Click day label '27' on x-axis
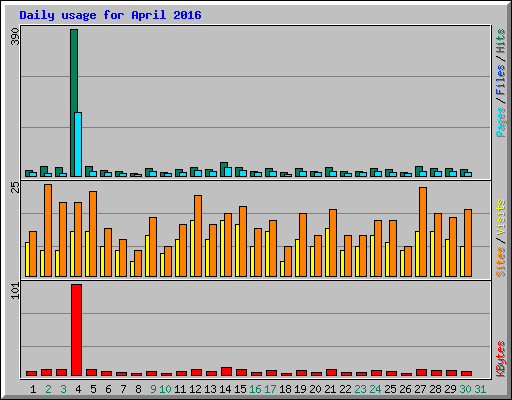Viewport: 512px width, 400px height. [420, 389]
